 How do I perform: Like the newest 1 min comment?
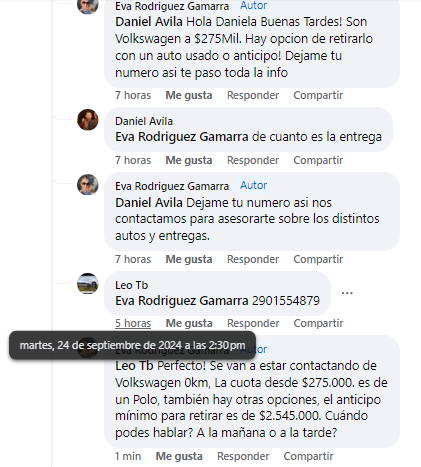click(179, 456)
